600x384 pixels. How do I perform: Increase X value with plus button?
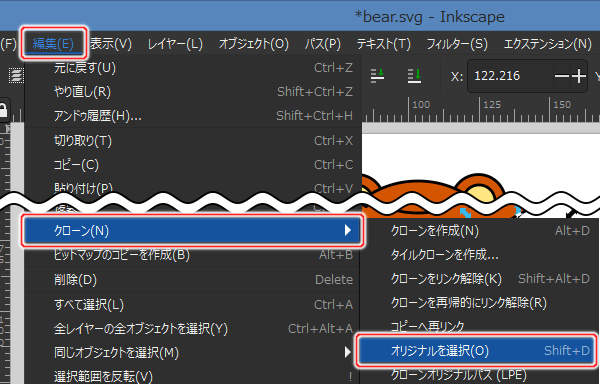coord(579,76)
